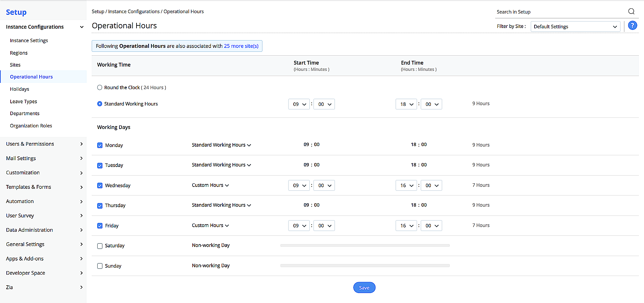Uncheck the Monday working day checkbox
Screen dimensions: 644x303
(x=100, y=145)
